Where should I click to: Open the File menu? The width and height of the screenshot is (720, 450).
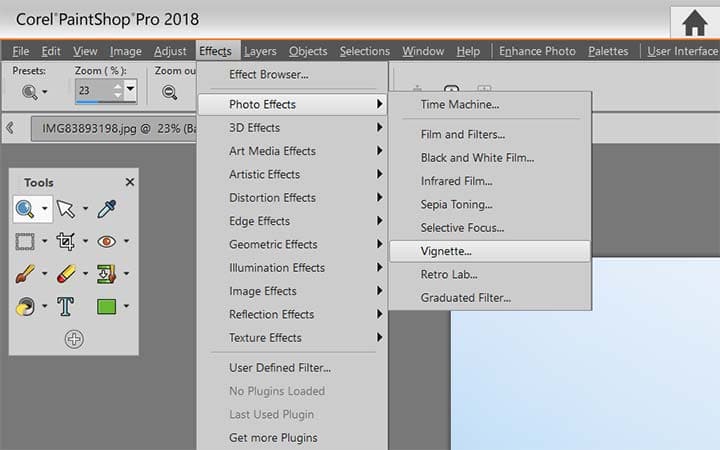click(x=21, y=51)
